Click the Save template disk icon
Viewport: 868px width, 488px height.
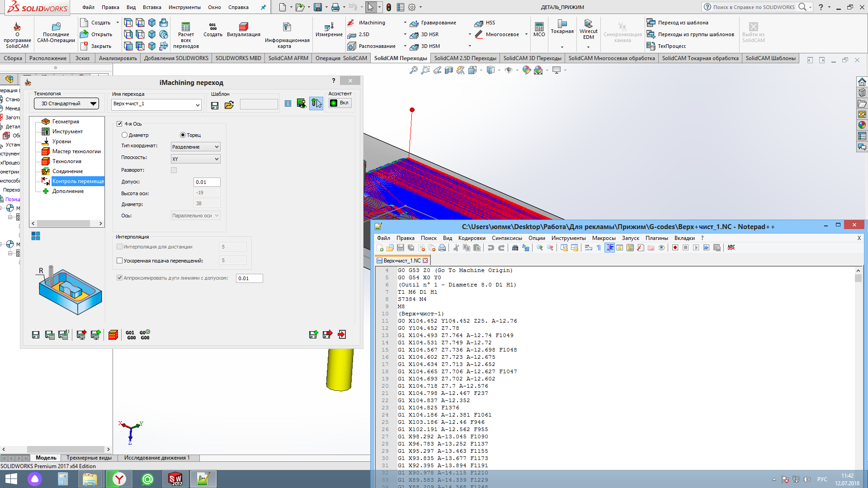[215, 105]
